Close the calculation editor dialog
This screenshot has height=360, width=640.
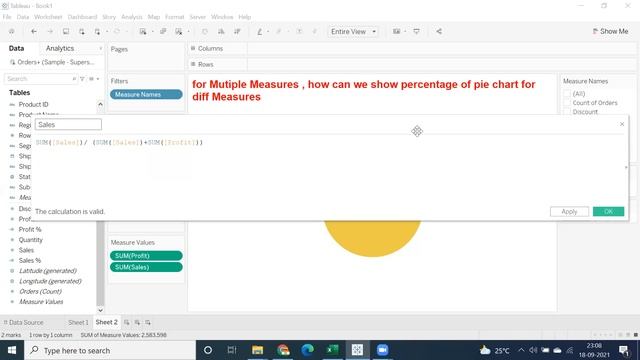click(622, 124)
